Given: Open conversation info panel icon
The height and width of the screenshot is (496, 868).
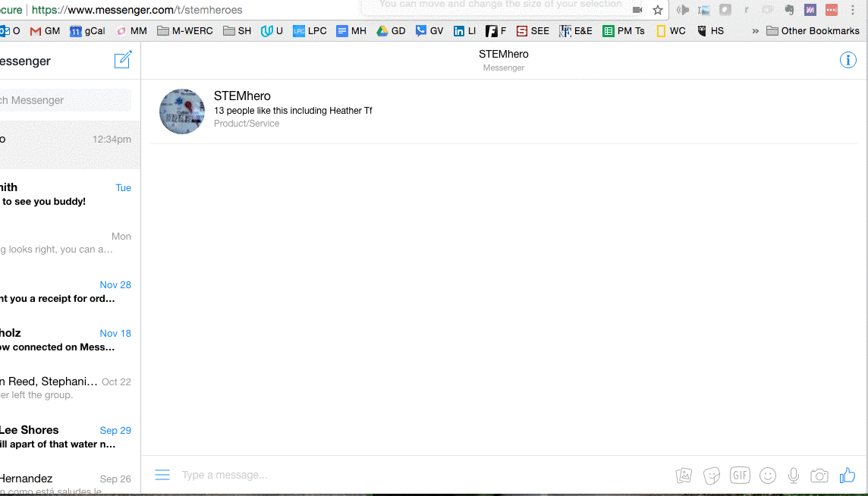Looking at the screenshot, I should tap(848, 60).
